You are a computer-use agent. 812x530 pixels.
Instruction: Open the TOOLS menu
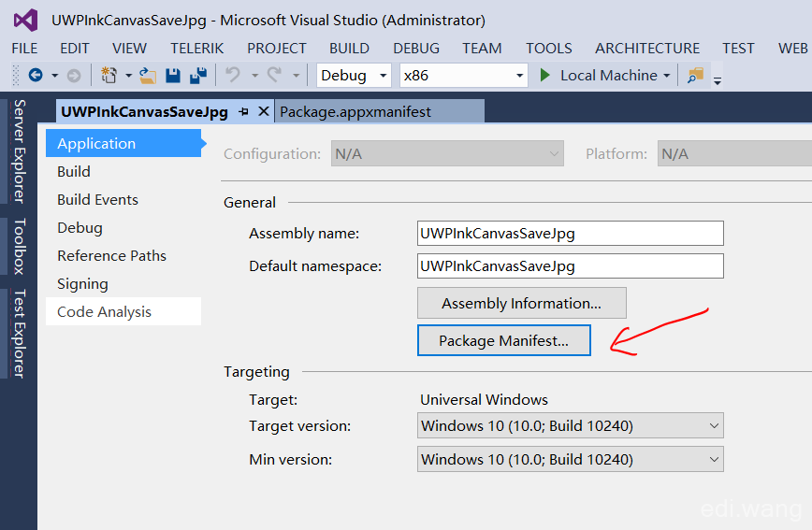click(x=549, y=49)
